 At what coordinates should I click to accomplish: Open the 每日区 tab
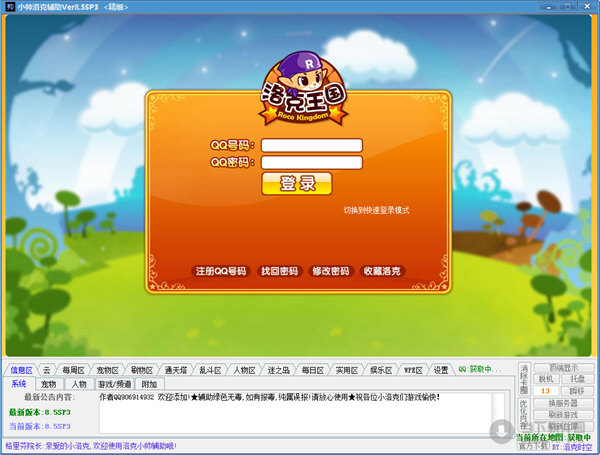pyautogui.click(x=313, y=370)
